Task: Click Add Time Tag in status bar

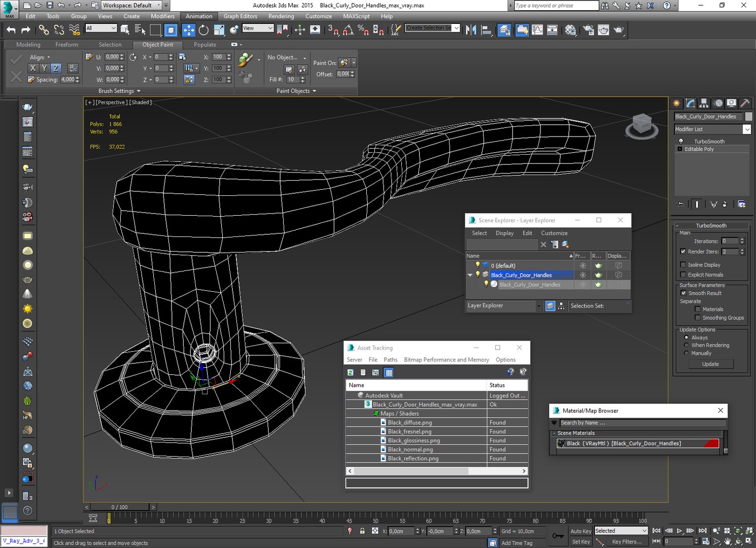Action: click(517, 543)
